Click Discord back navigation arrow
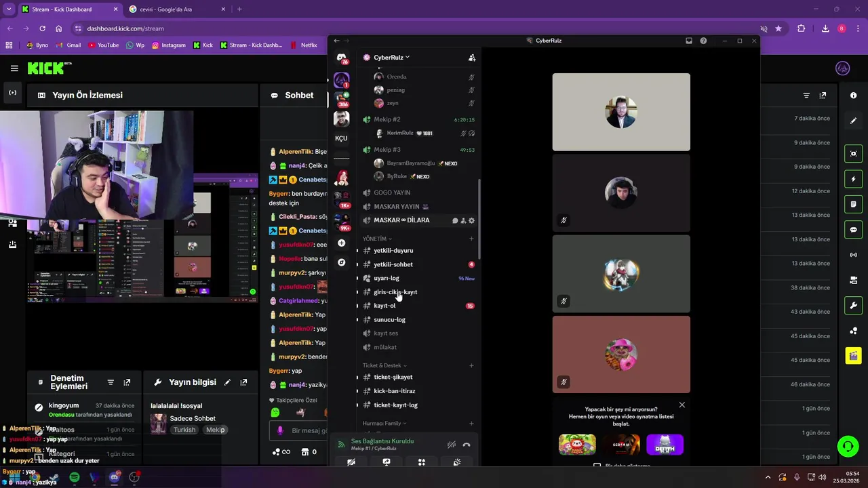 [336, 41]
